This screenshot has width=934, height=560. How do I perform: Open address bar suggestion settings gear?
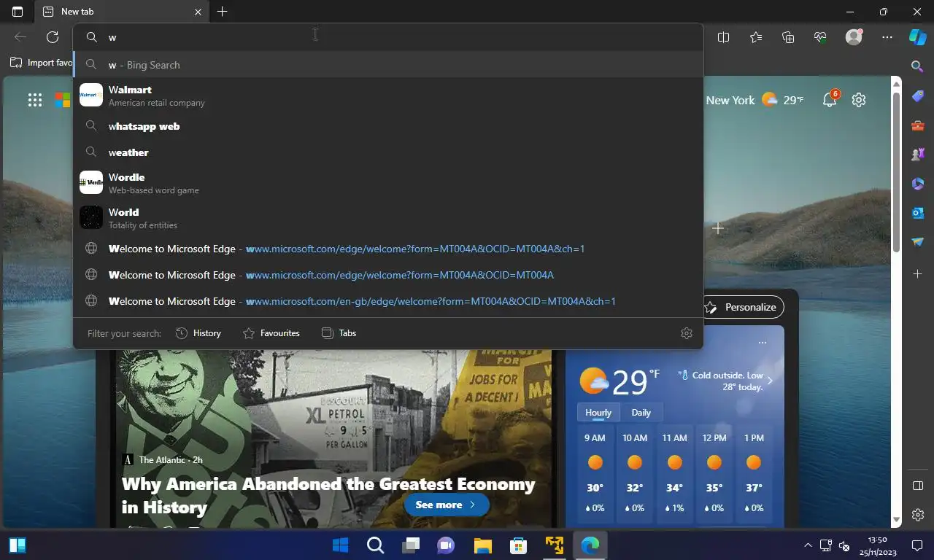pos(686,333)
